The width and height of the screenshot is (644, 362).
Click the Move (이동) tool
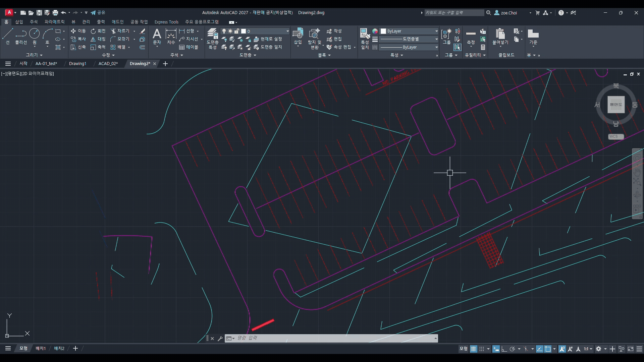point(78,31)
